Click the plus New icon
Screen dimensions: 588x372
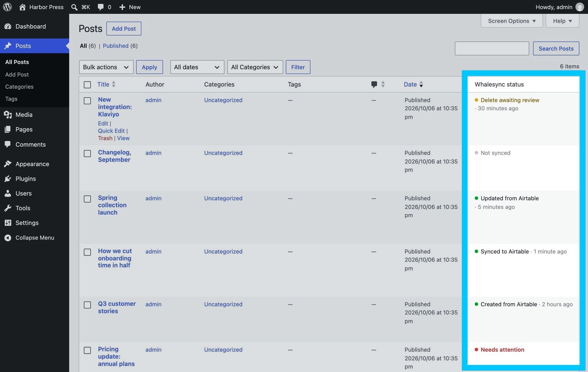122,7
